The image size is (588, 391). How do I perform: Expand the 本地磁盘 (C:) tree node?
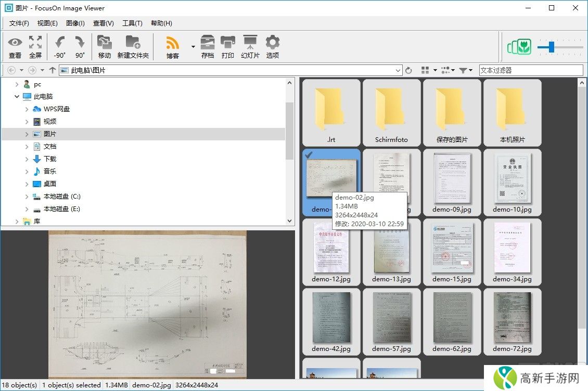click(27, 197)
